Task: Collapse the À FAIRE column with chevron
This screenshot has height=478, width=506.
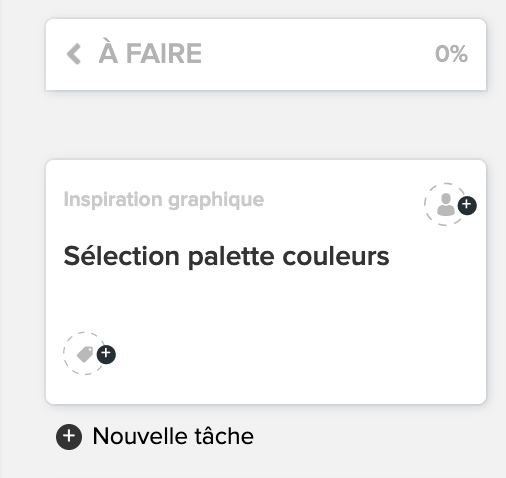Action: coord(74,54)
